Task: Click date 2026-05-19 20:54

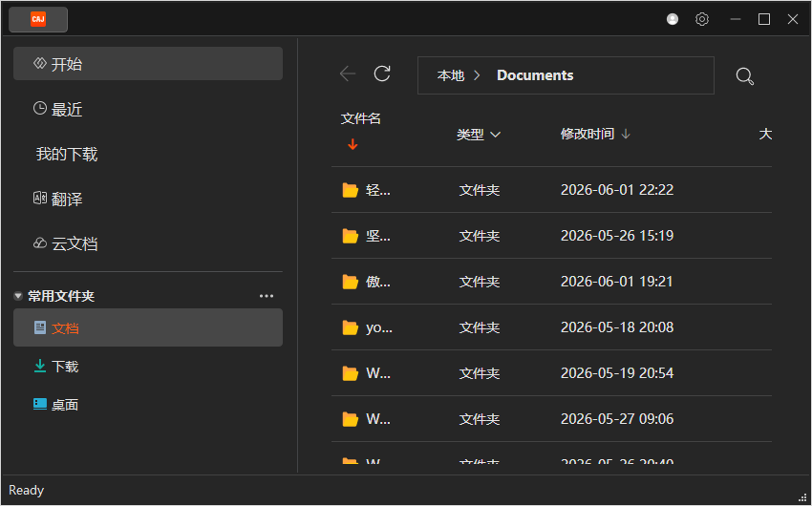Action: 617,373
